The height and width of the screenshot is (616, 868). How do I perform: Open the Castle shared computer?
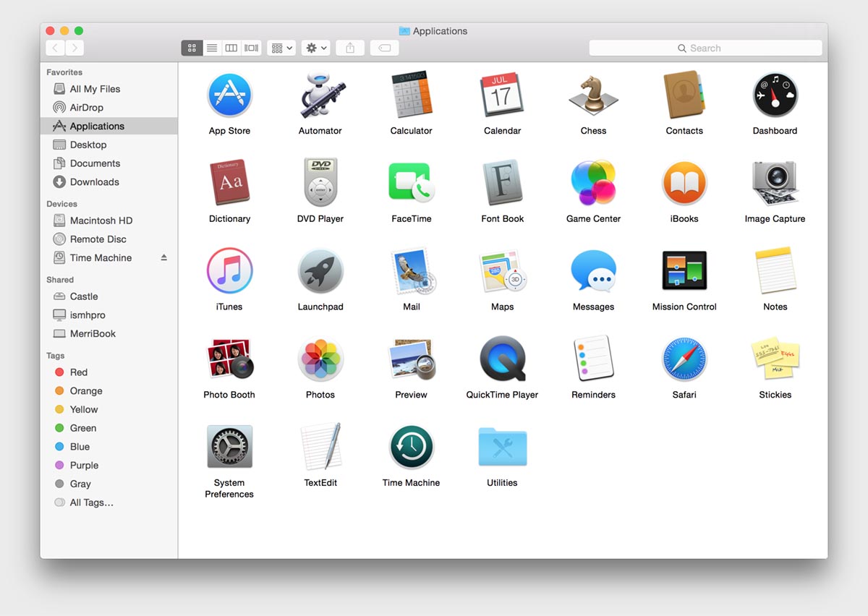click(x=109, y=296)
